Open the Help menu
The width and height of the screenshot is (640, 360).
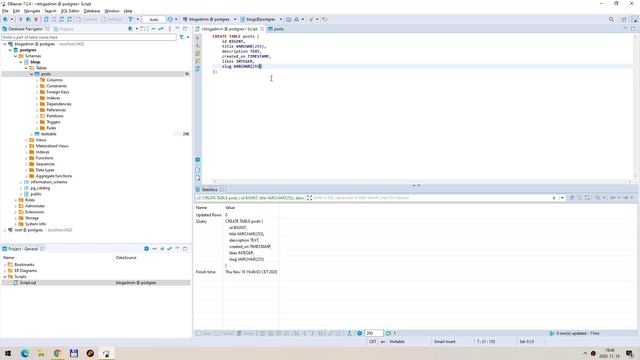point(128,11)
